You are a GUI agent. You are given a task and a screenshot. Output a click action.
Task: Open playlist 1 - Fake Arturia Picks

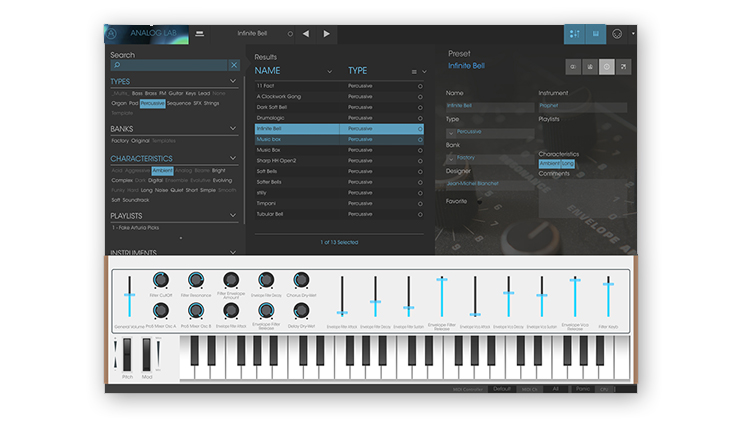[135, 228]
